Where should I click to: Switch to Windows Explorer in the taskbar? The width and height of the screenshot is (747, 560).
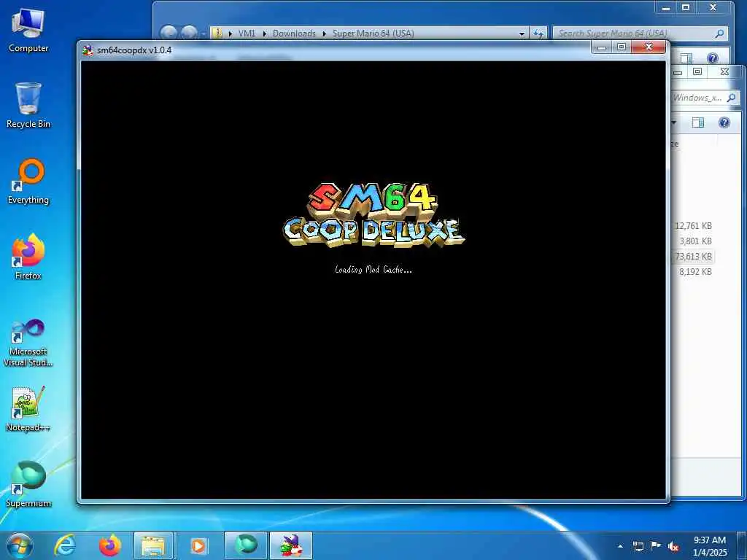coord(153,545)
